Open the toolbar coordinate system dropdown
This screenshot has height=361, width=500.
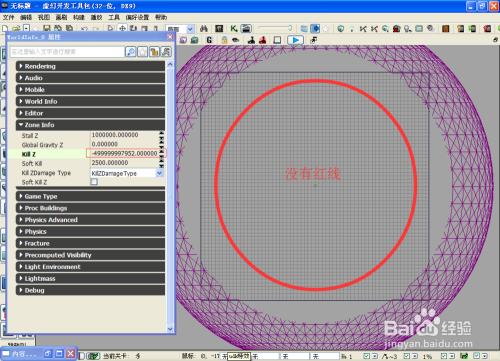click(x=190, y=29)
